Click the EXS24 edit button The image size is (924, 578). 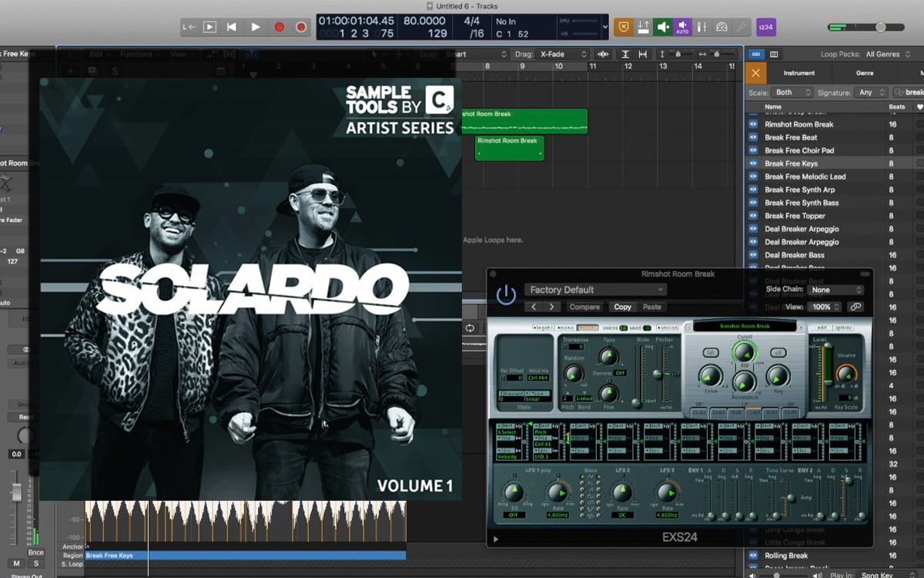pyautogui.click(x=822, y=328)
